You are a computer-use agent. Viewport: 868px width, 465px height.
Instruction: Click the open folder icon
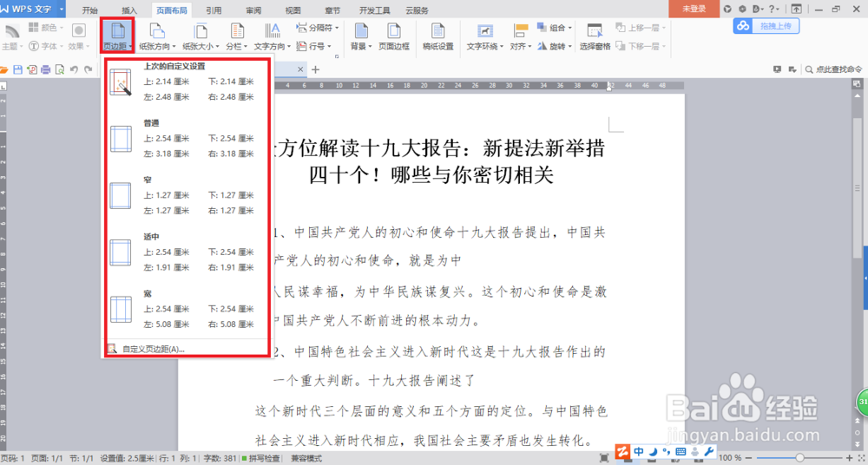pyautogui.click(x=3, y=69)
